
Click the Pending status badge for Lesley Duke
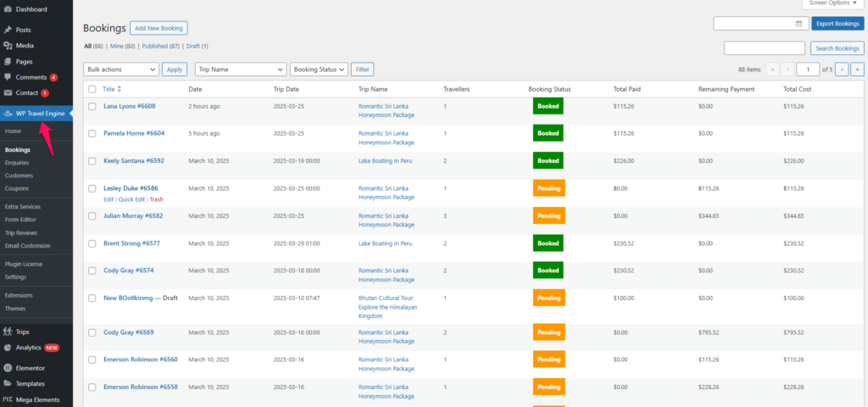click(x=549, y=188)
